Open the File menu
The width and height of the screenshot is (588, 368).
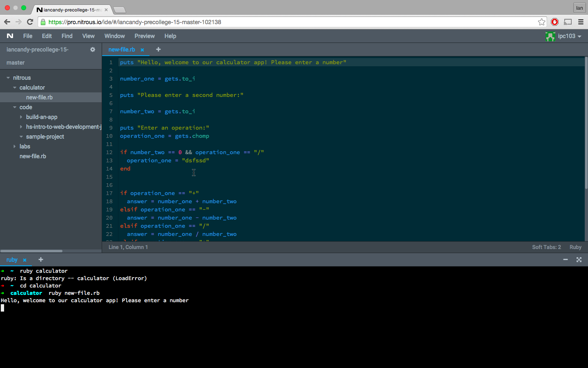[x=28, y=36]
